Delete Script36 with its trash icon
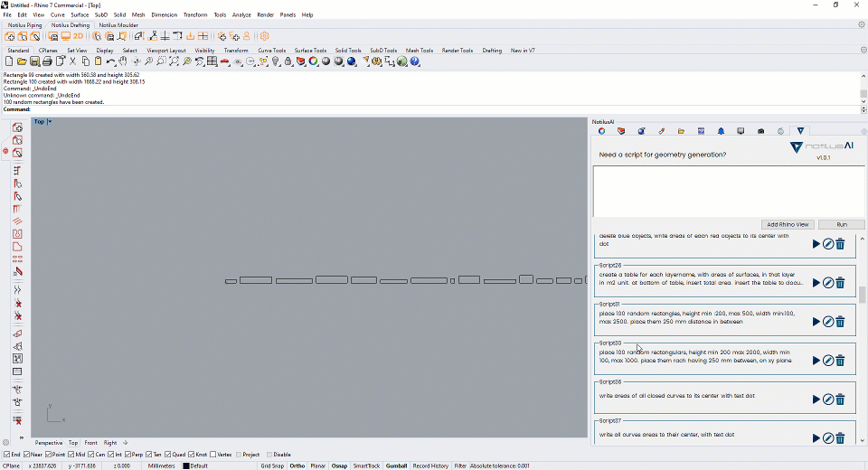 point(840,399)
